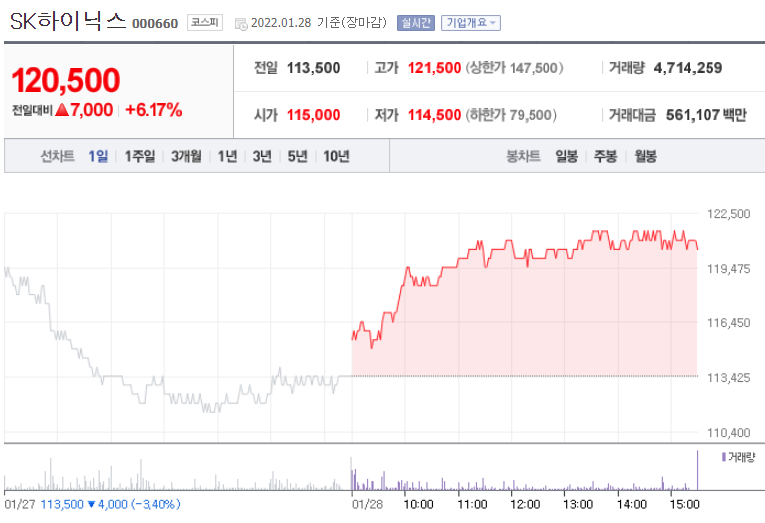Image resolution: width=765 pixels, height=523 pixels.
Task: Click the high price 121,500
Action: coord(434,68)
